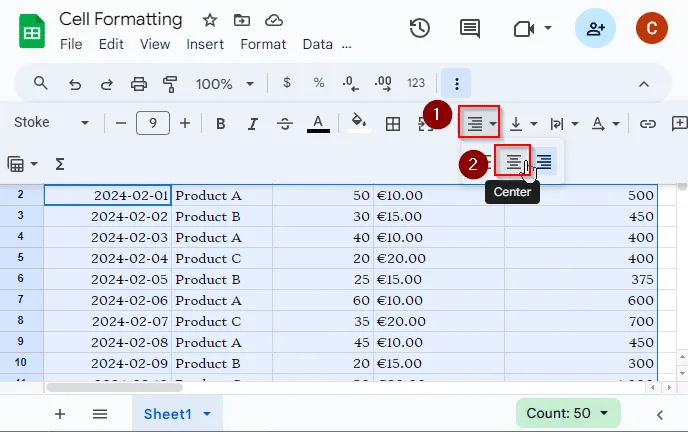Viewport: 688px width, 432px height.
Task: Collapse the toolbar with the up chevron
Action: [644, 84]
